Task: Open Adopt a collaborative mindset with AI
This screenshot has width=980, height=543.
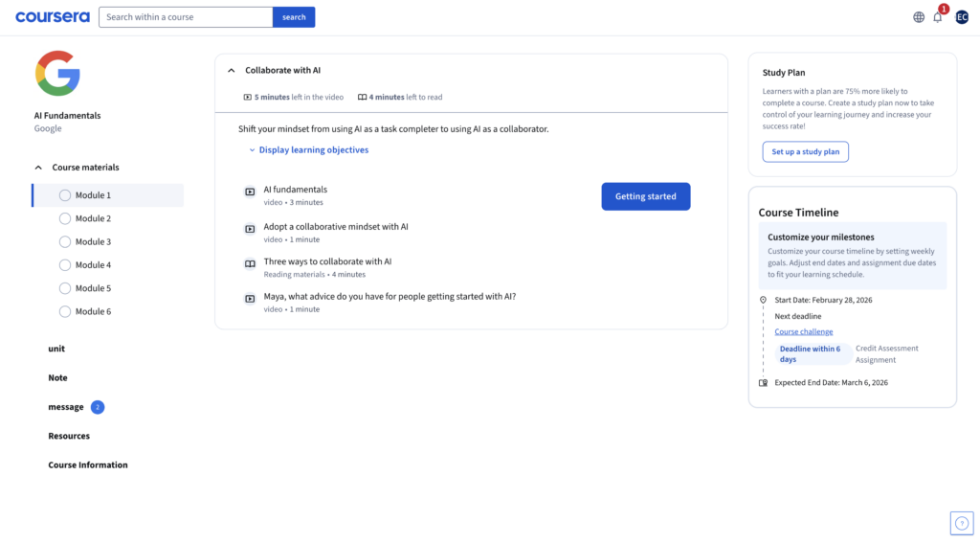Action: coord(336,226)
